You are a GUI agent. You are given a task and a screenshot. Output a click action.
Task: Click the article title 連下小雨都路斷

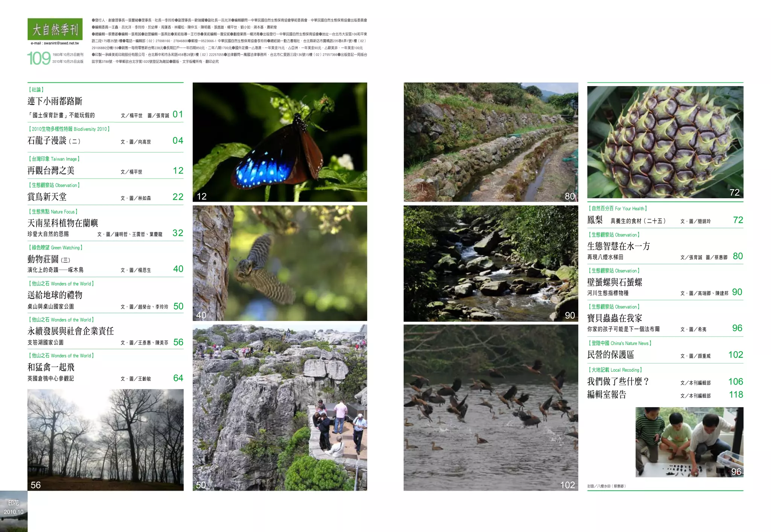pyautogui.click(x=55, y=101)
